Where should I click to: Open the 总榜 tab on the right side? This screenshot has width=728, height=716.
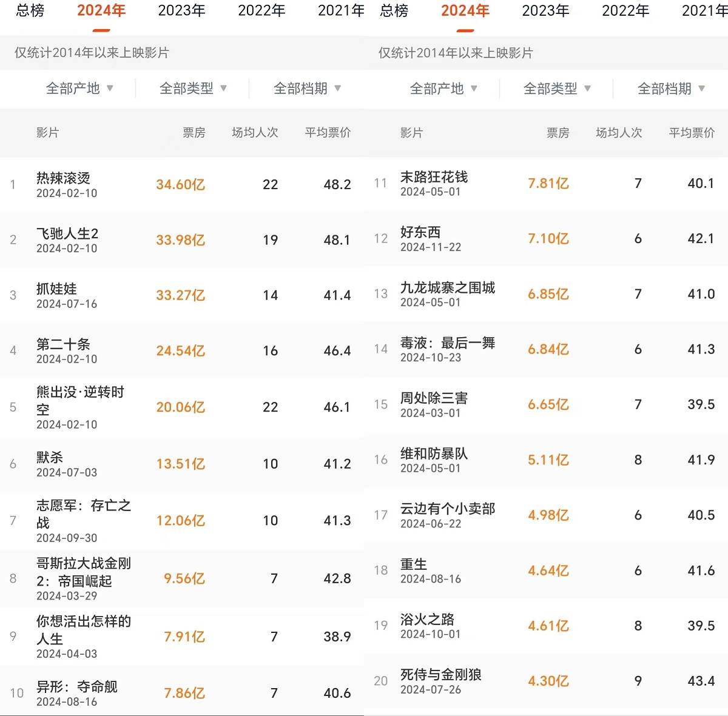[x=393, y=10]
